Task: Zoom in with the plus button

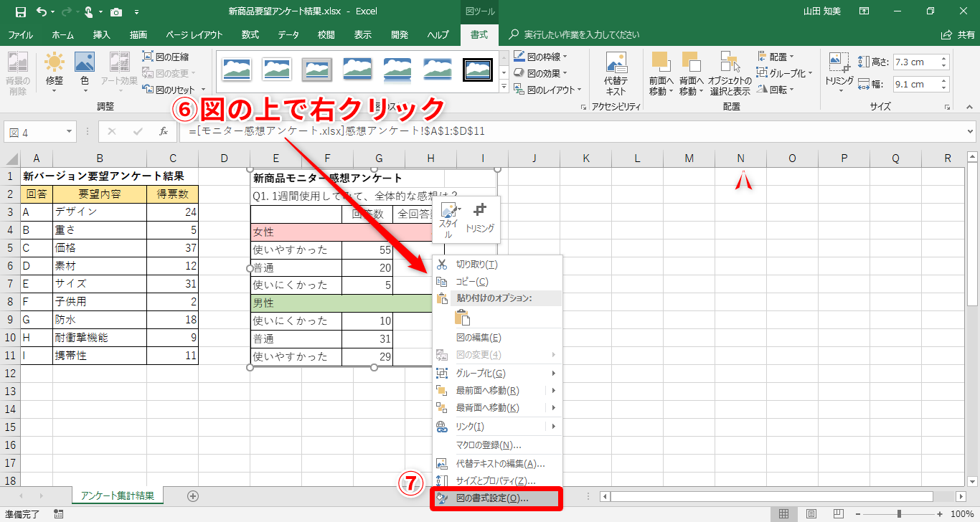Action: coord(940,513)
